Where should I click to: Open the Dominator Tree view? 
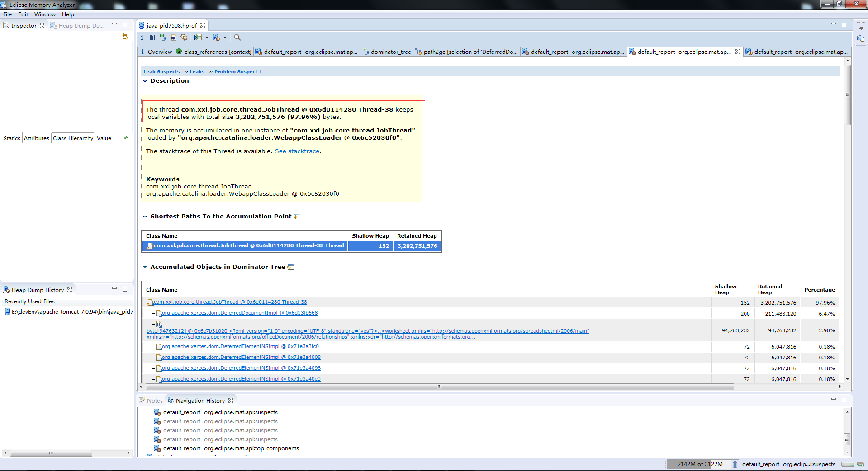pyautogui.click(x=163, y=38)
